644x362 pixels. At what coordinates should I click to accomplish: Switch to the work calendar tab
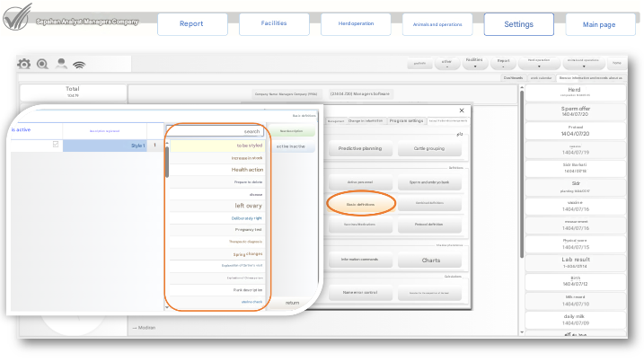coord(541,77)
